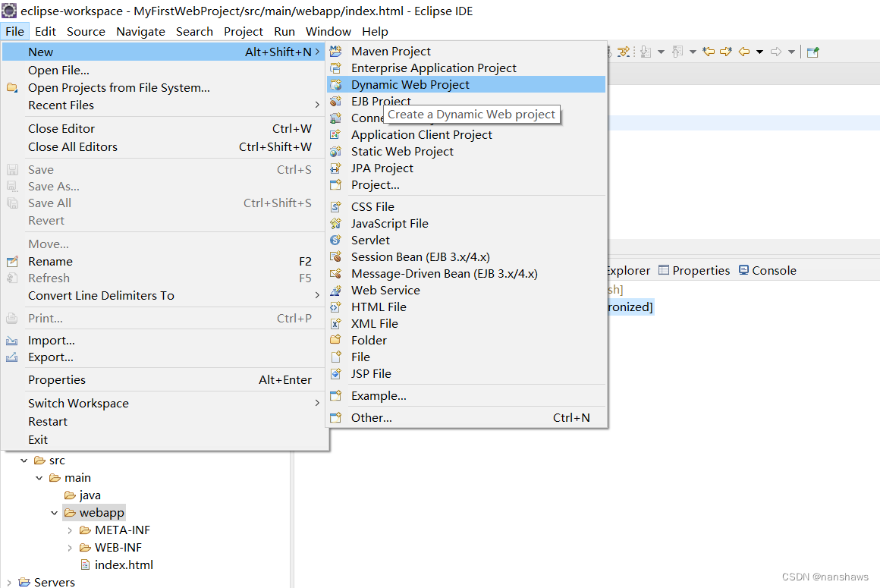
Task: Click the Folder icon in New submenu
Action: (x=335, y=340)
